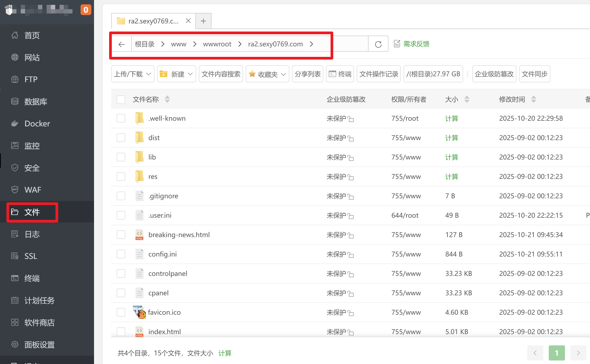Click the back arrow in path bar
The image size is (590, 364).
pyautogui.click(x=122, y=44)
